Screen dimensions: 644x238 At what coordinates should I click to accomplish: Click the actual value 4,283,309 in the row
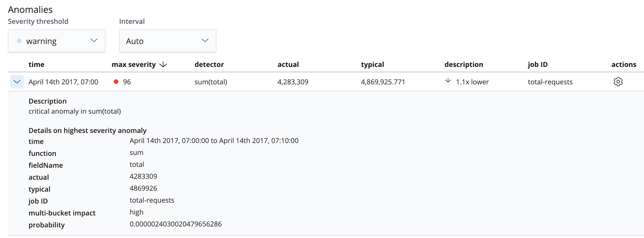[293, 82]
